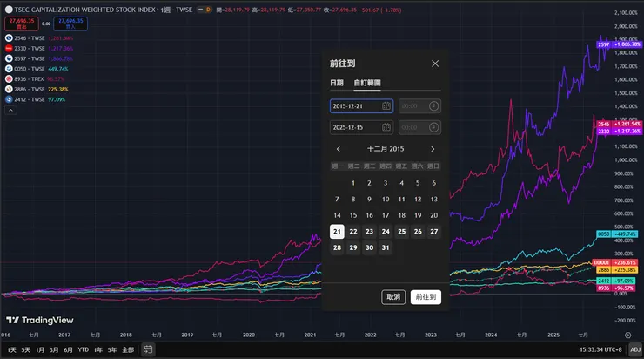Choose day 31 in calendar
The image size is (644, 359).
(x=386, y=247)
